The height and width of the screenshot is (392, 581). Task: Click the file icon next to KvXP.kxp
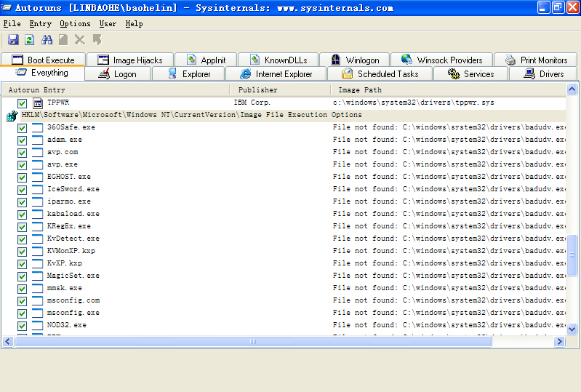click(x=37, y=264)
